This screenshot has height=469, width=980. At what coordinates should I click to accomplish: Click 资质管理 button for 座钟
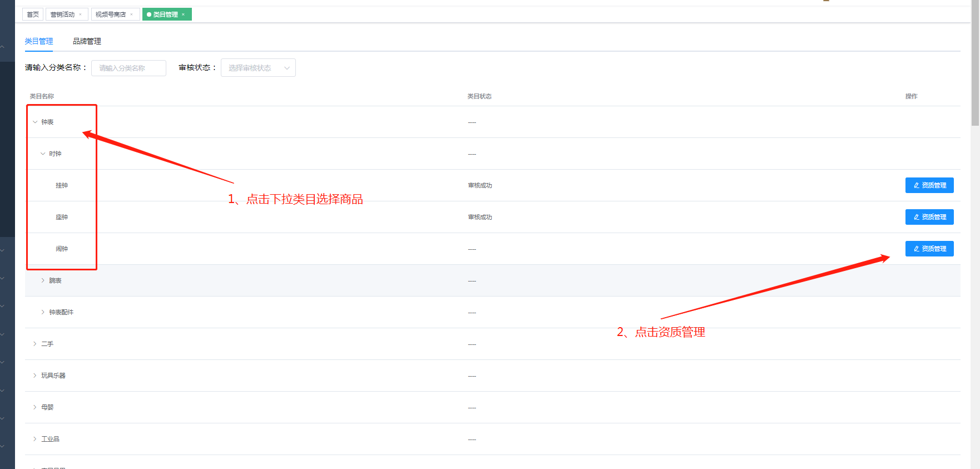(929, 217)
